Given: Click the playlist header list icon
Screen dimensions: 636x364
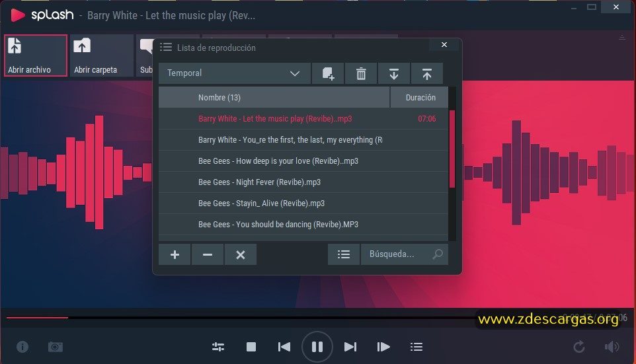Looking at the screenshot, I should tap(165, 47).
